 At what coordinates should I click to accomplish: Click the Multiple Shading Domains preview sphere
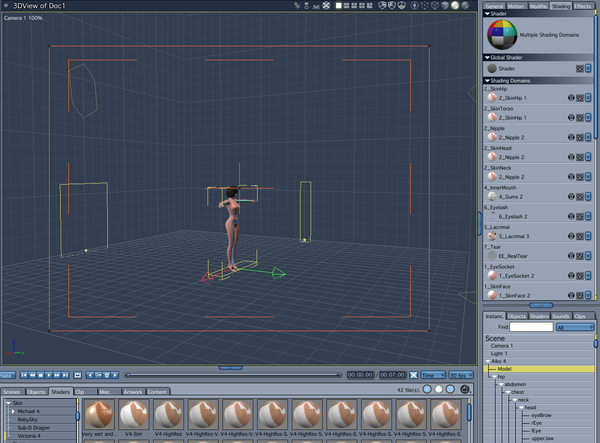(502, 35)
